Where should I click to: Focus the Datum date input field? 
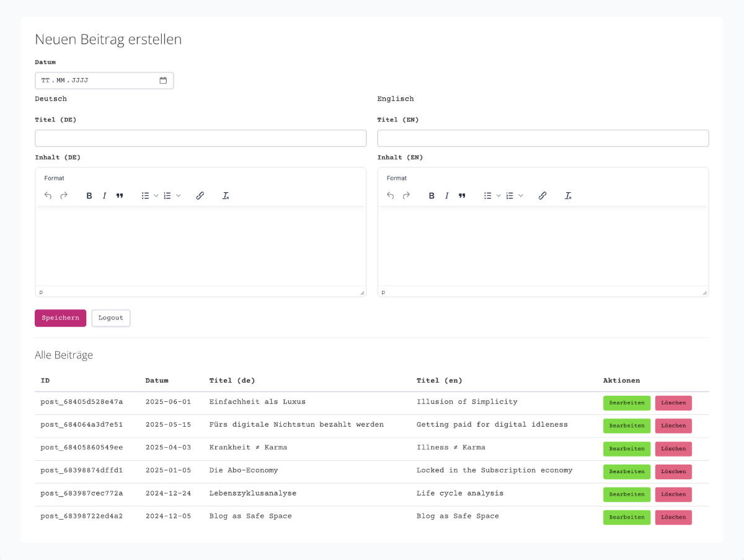coord(104,81)
